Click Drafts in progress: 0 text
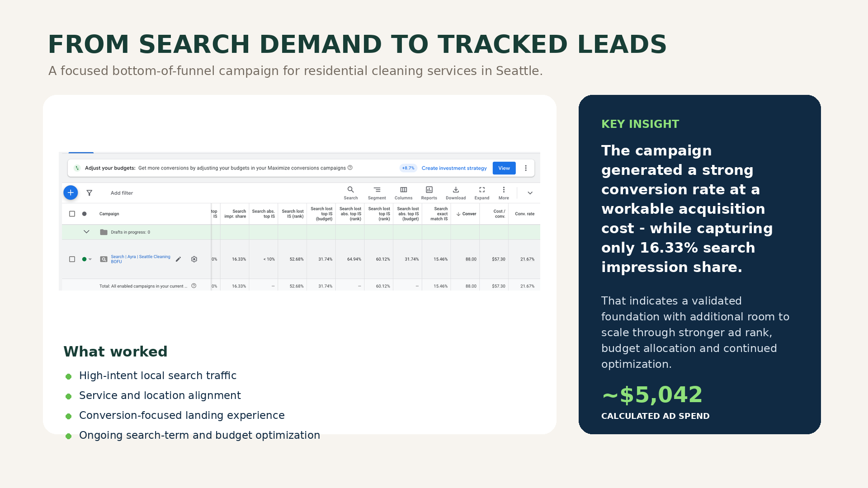The height and width of the screenshot is (488, 868). point(131,232)
